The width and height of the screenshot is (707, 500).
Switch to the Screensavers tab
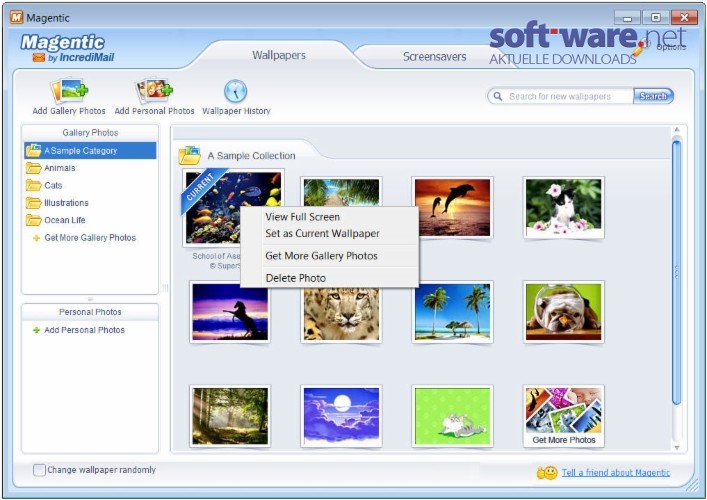434,56
